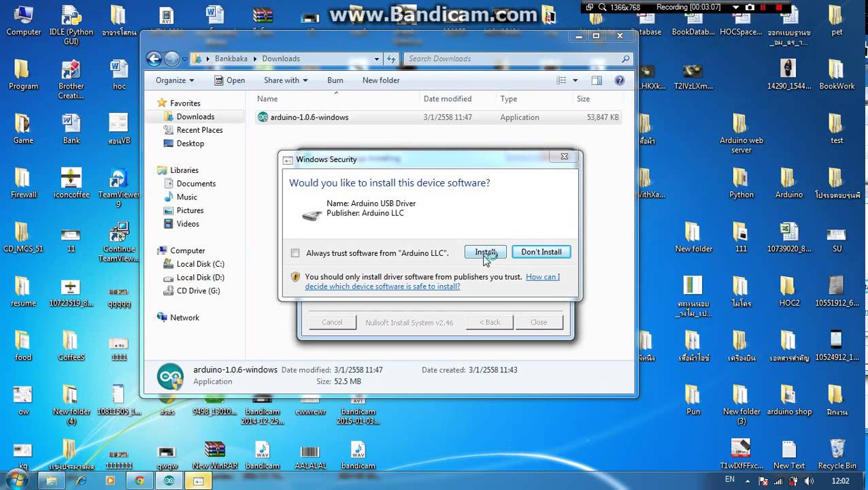Click the Bandicam screenshot camera icon
Viewport: 868px width, 490px height.
tap(750, 7)
